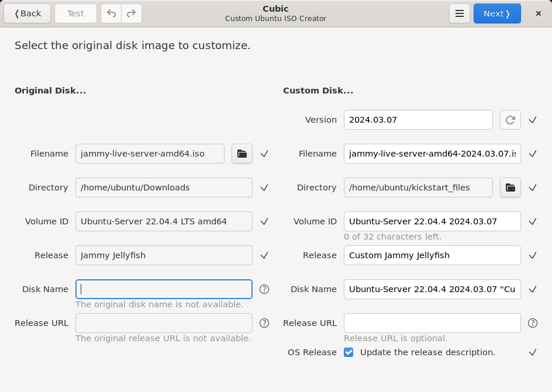
Task: Click the custom Release name field
Action: [432, 255]
